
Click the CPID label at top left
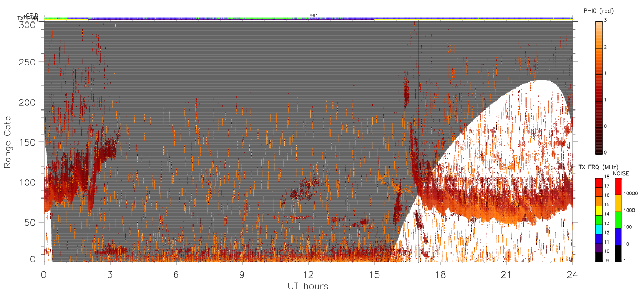(32, 15)
